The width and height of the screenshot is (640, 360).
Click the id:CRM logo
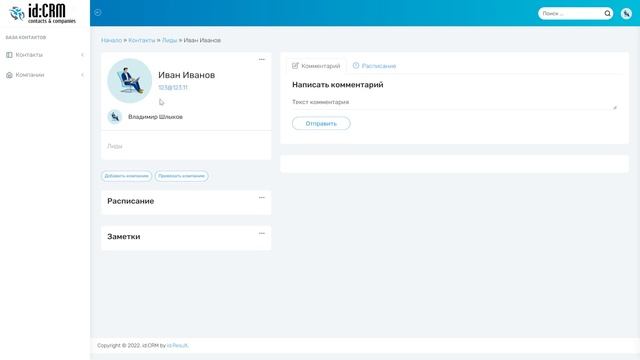click(x=42, y=13)
